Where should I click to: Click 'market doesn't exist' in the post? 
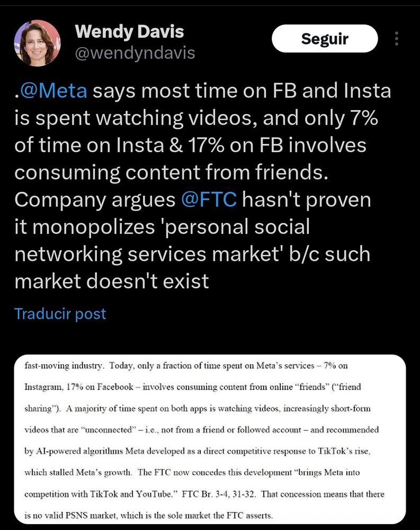click(112, 281)
